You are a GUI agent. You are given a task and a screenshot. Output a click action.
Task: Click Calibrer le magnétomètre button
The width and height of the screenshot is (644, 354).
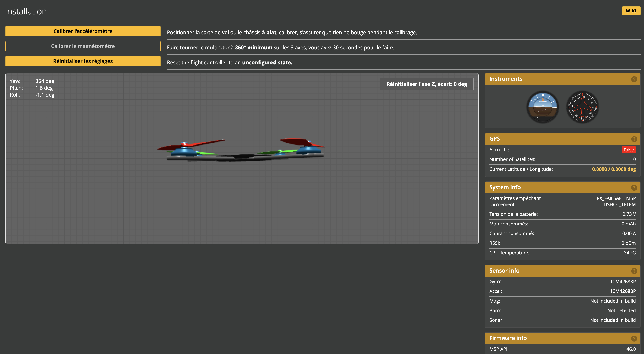click(x=83, y=46)
